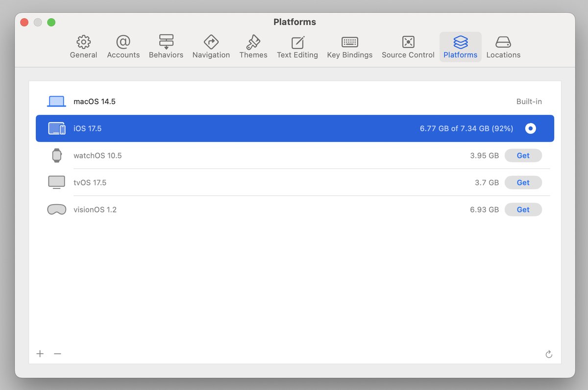Select the visionOS 1.2 label
This screenshot has width=588, height=390.
pyautogui.click(x=95, y=209)
